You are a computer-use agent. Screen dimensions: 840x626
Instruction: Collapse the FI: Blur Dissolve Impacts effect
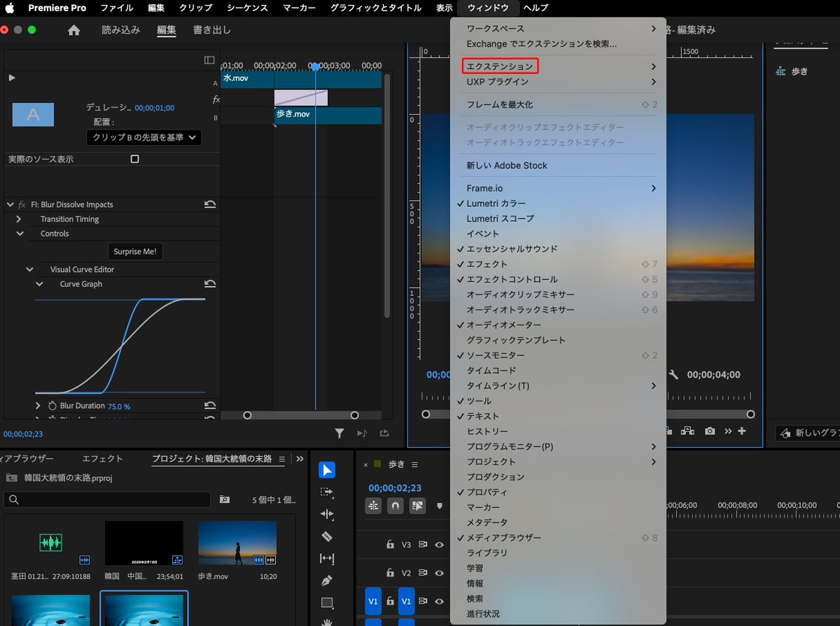[x=10, y=204]
